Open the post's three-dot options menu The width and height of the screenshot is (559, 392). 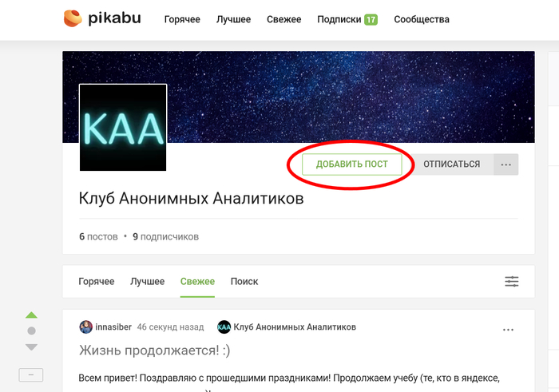pyautogui.click(x=508, y=330)
